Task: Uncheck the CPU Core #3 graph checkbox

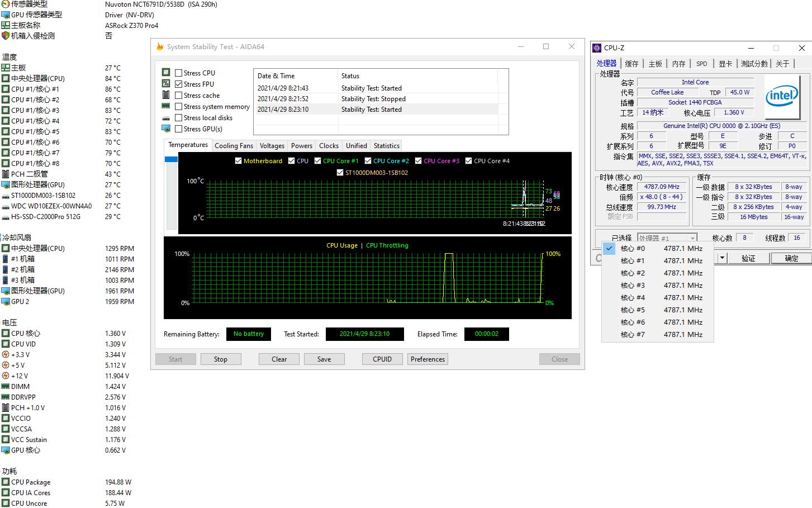Action: [x=417, y=160]
